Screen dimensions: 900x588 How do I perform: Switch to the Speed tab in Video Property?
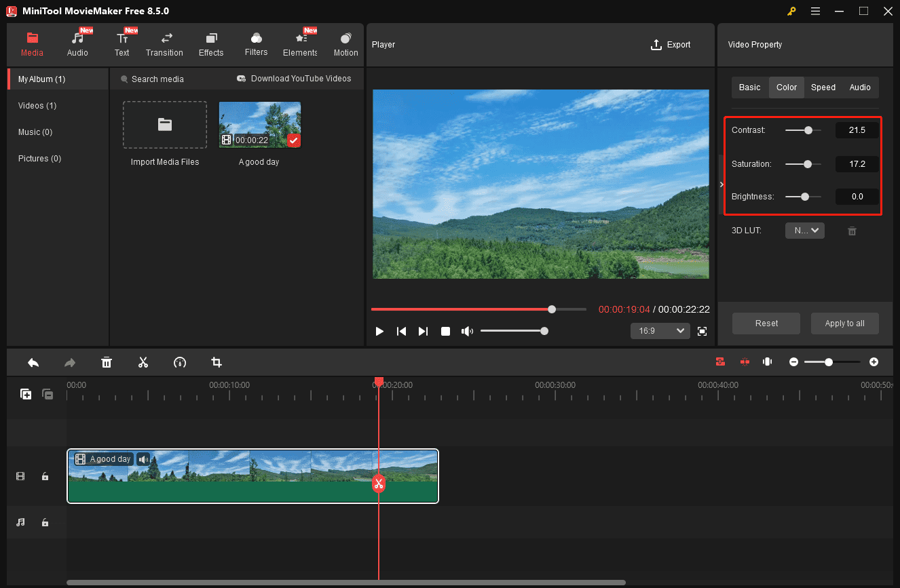click(x=823, y=87)
